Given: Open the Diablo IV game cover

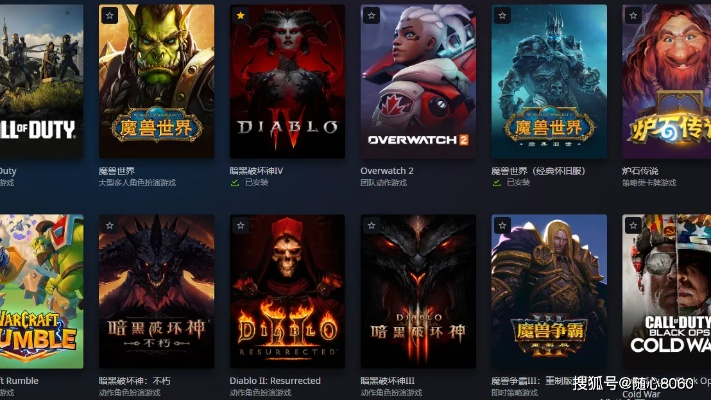Looking at the screenshot, I should click(287, 81).
